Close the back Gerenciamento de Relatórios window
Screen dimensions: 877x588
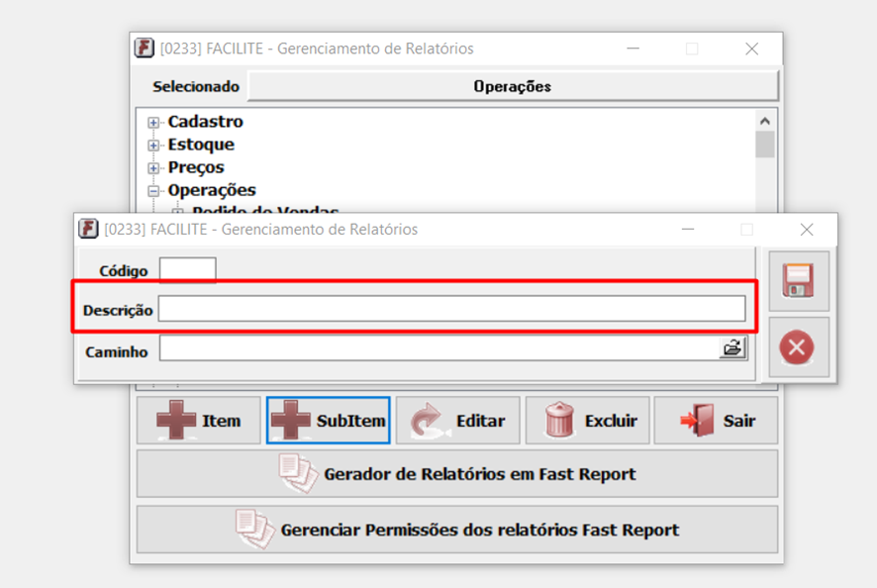[751, 49]
